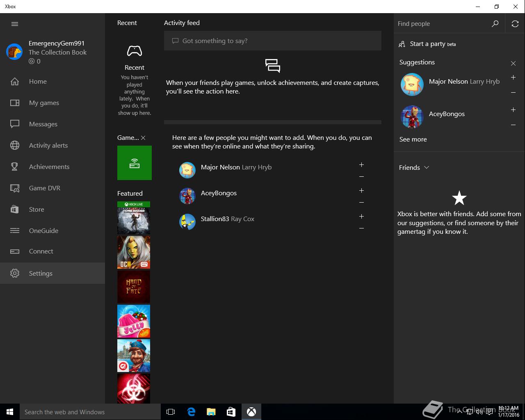Open Store from sidebar

click(x=52, y=209)
